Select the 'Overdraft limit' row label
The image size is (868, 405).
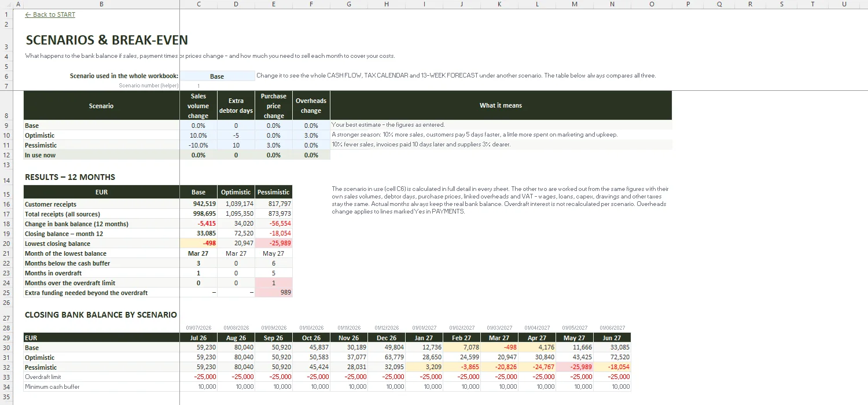click(101, 377)
